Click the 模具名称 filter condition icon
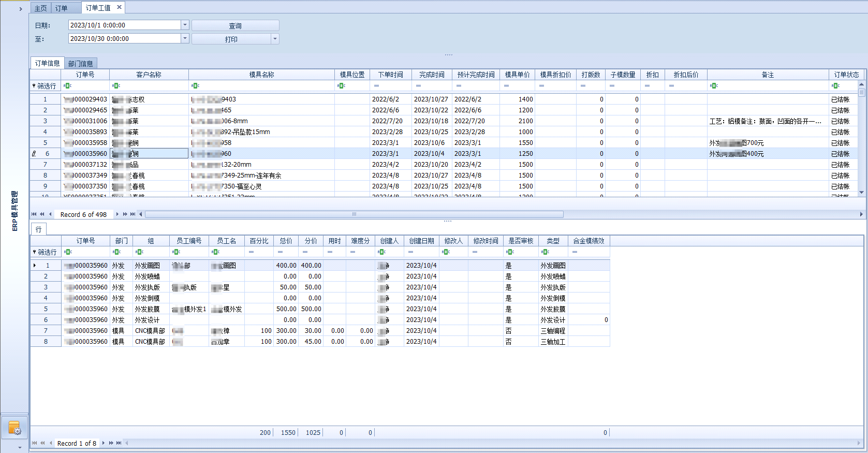 tap(195, 86)
